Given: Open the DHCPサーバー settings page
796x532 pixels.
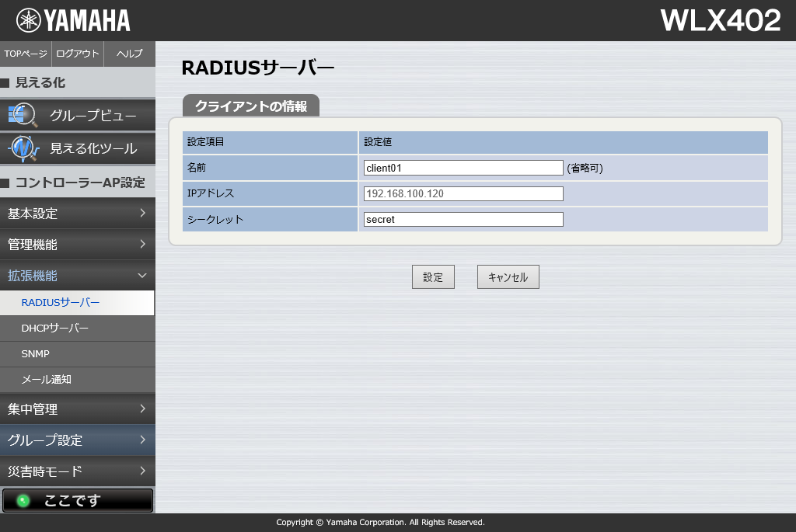Looking at the screenshot, I should (x=55, y=329).
